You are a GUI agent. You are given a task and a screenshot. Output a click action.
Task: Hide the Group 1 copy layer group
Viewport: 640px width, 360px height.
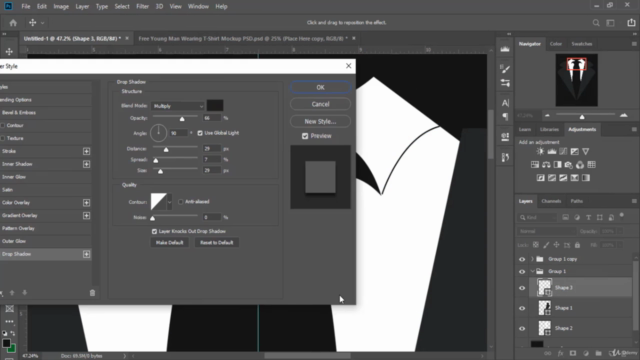(x=522, y=259)
